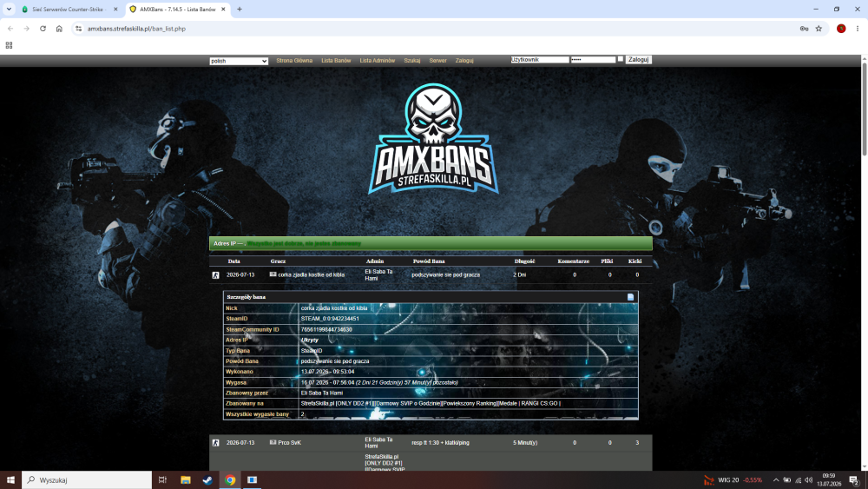Open the document icon in Szczegóły bana header
The height and width of the screenshot is (489, 868).
(630, 297)
